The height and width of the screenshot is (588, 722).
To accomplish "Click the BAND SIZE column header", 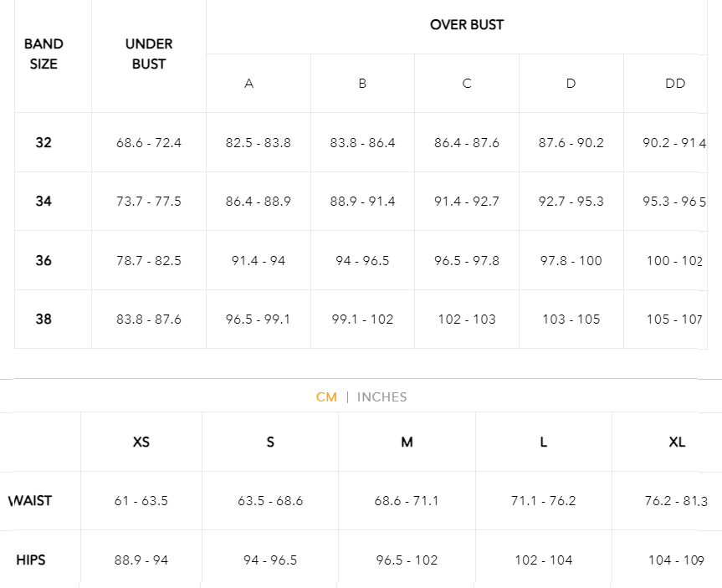I will [44, 54].
